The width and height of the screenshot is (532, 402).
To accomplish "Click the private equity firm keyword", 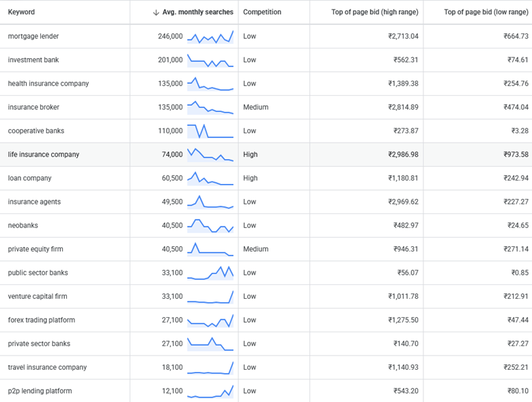I will click(36, 250).
